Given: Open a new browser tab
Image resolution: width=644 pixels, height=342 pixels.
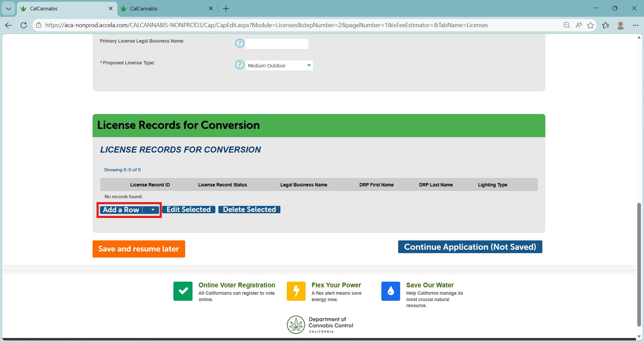Looking at the screenshot, I should click(x=226, y=9).
